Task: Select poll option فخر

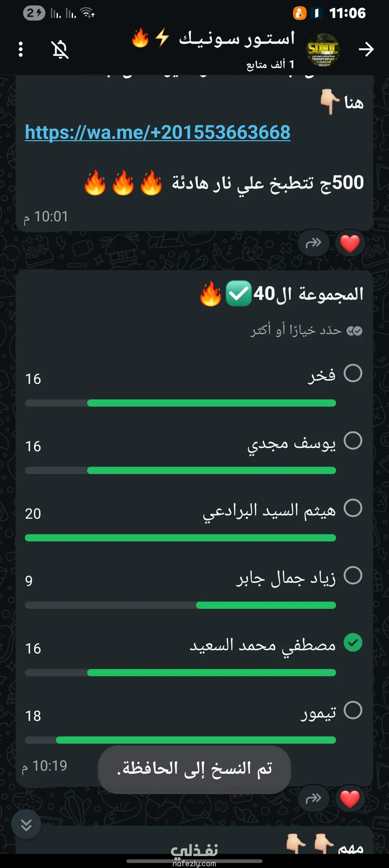Action: tap(353, 373)
